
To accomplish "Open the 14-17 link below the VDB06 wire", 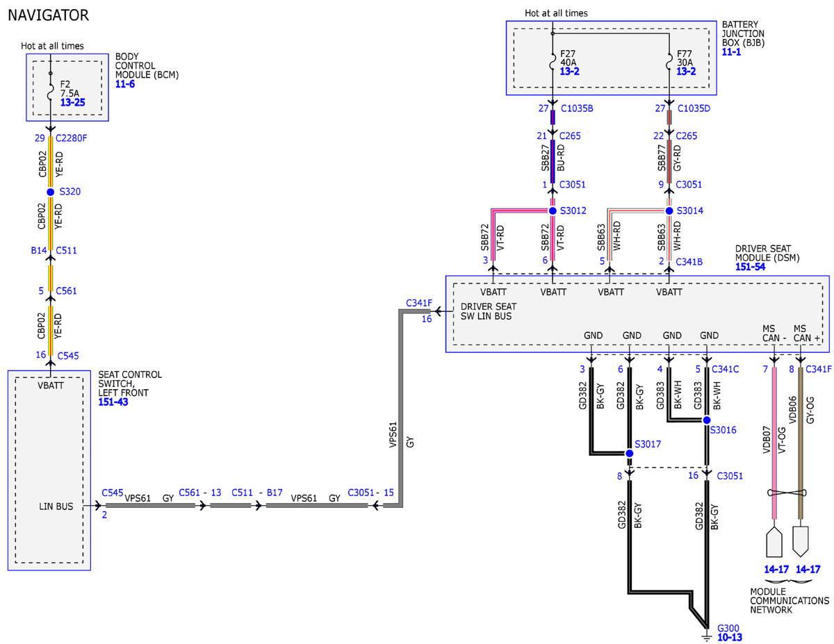I will (808, 569).
